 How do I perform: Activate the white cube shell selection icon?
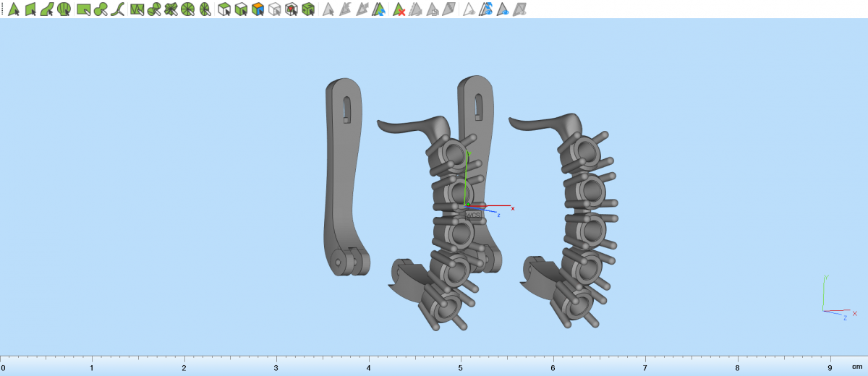pos(274,9)
